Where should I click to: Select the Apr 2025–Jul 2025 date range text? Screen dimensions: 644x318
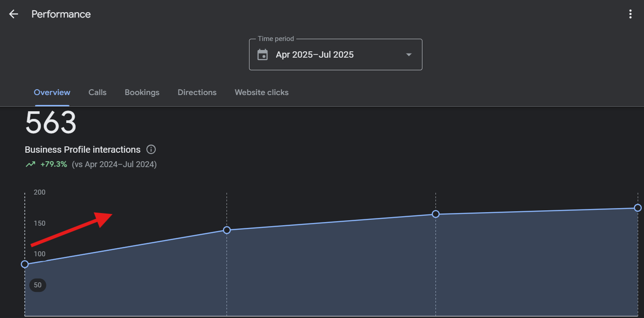[314, 55]
